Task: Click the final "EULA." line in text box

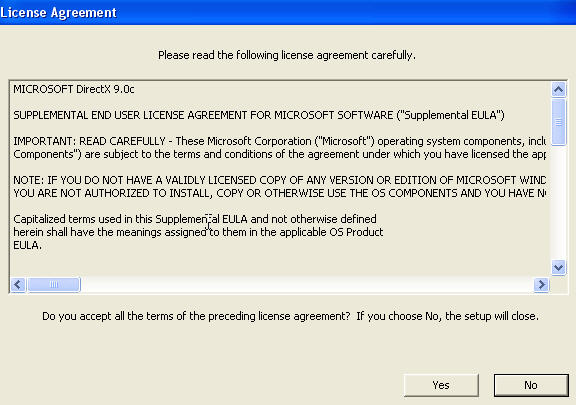Action: 28,245
